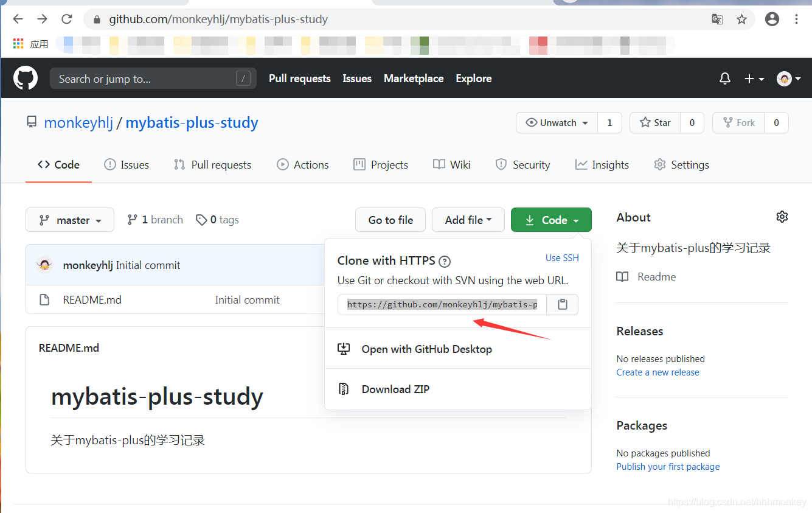Screen dimensions: 812x513
Task: Focus the Search or jump to field
Action: (x=153, y=79)
